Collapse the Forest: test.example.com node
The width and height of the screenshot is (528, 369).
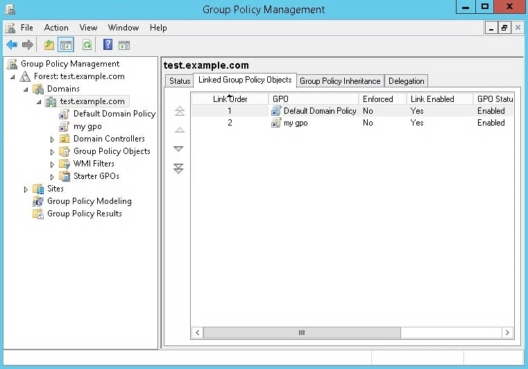13,77
